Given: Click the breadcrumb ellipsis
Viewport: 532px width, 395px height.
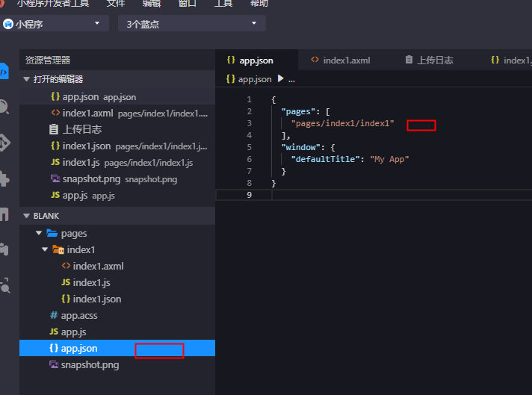Looking at the screenshot, I should coord(291,80).
